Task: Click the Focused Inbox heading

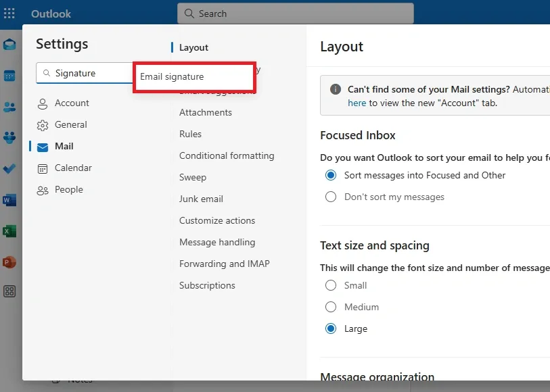Action: coord(357,135)
